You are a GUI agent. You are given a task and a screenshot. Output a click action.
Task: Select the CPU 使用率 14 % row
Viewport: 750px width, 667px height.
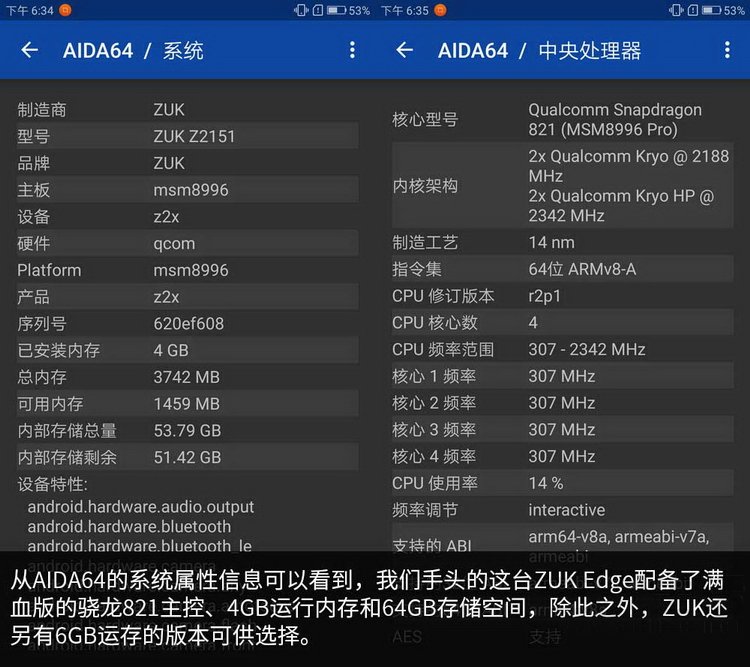(562, 483)
